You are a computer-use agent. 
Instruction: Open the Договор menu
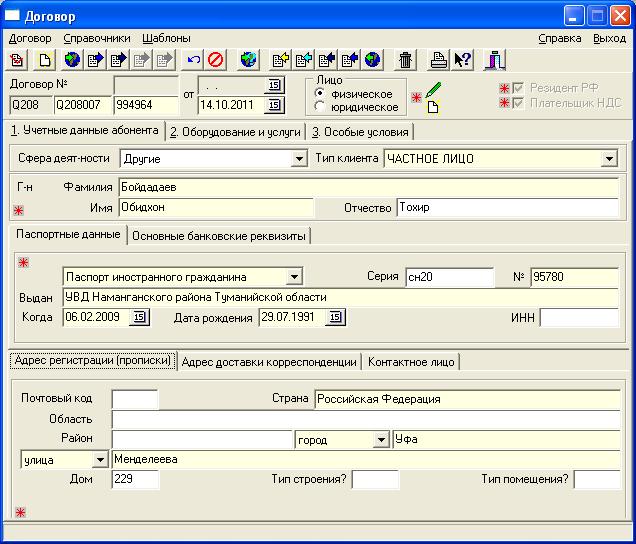click(x=30, y=39)
